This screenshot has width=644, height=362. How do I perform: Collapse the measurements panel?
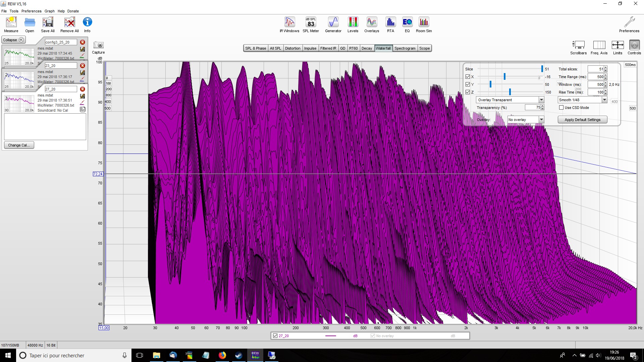tap(14, 40)
